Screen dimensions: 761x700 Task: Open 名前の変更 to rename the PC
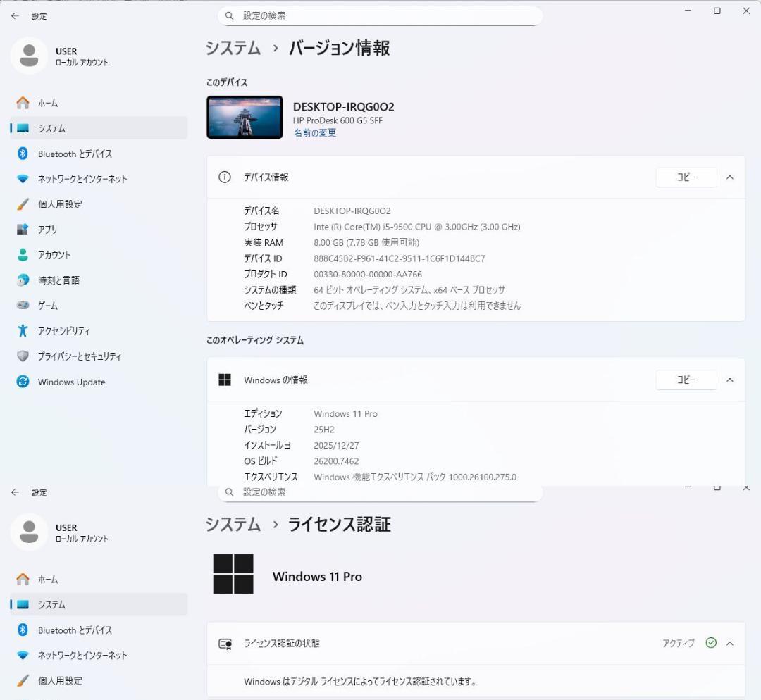[x=314, y=132]
